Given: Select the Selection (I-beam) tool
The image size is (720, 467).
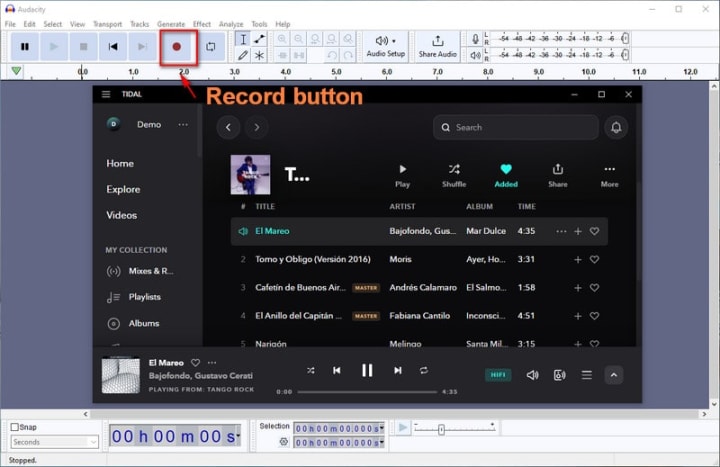Looking at the screenshot, I should [x=243, y=39].
